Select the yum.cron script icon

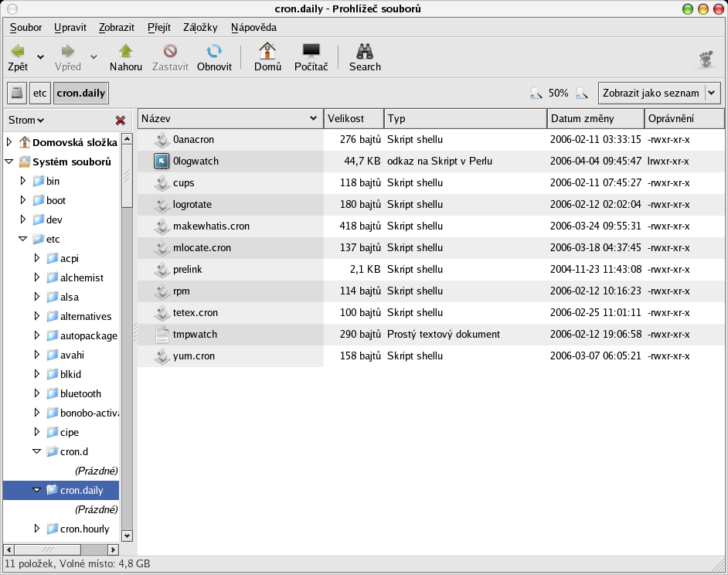(x=162, y=356)
